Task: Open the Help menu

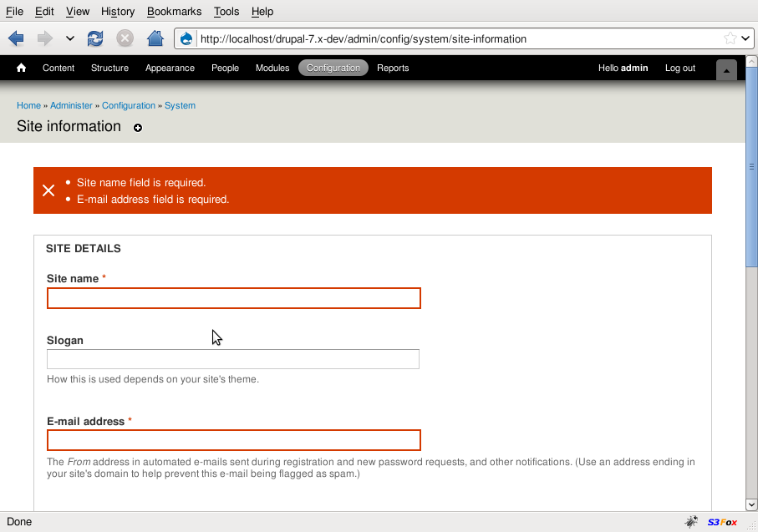Action: [262, 11]
